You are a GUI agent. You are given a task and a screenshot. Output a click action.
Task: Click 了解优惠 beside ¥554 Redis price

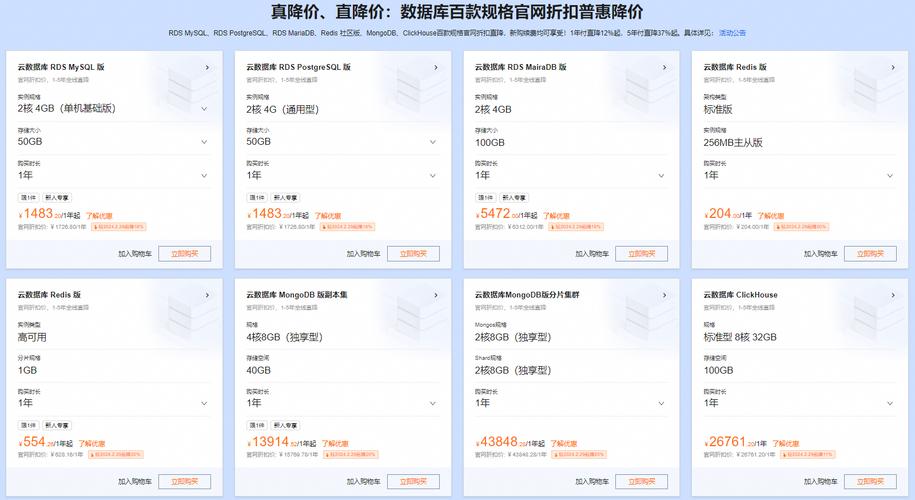(92, 443)
